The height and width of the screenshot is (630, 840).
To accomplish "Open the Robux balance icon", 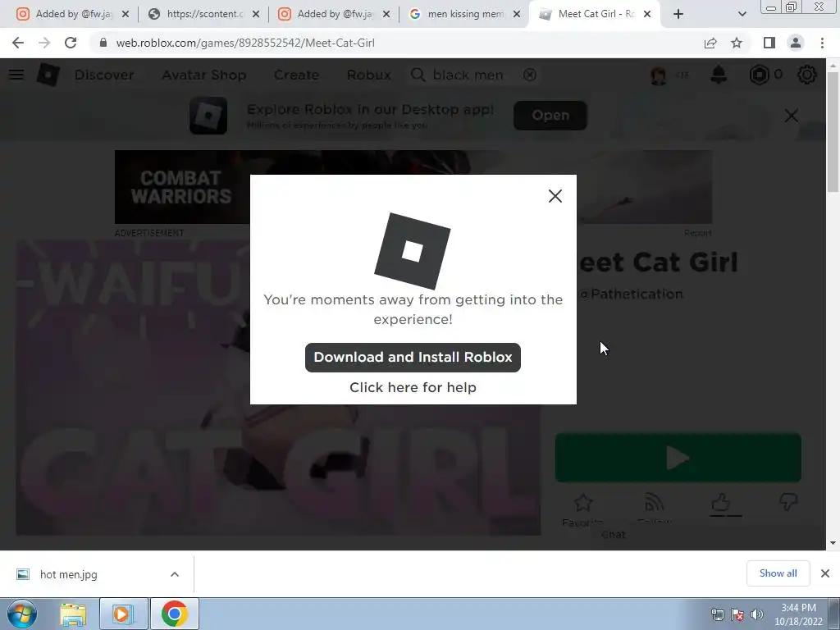I will point(759,75).
